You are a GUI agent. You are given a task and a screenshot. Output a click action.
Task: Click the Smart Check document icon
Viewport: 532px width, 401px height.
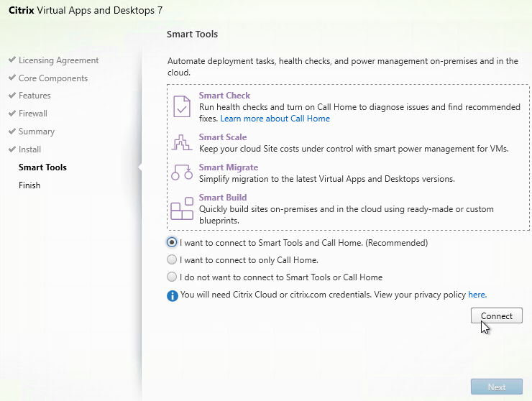181,106
